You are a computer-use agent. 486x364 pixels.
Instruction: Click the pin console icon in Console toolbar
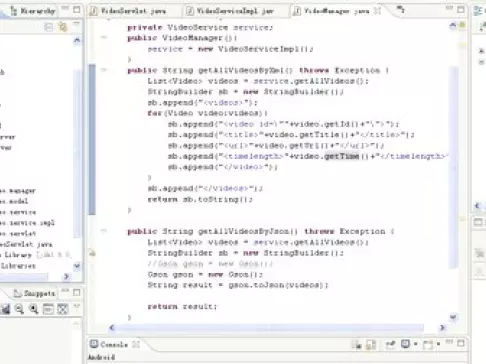tap(390, 344)
